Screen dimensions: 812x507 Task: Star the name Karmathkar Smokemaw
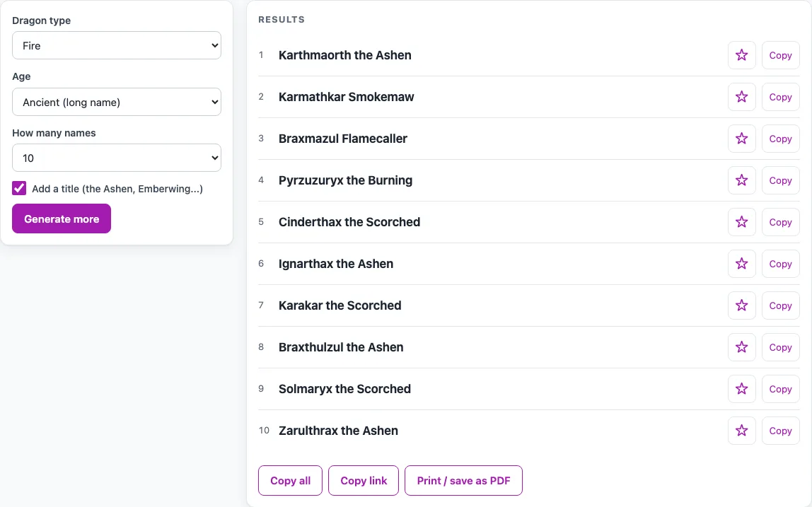pos(741,97)
